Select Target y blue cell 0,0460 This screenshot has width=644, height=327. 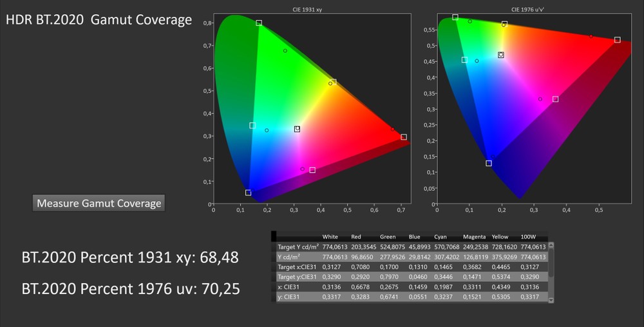click(418, 277)
